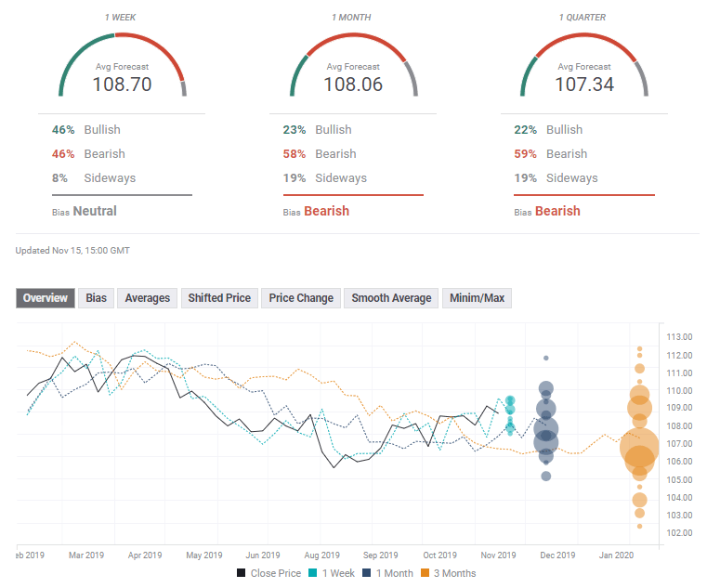
Task: Click the small dark-blue dot near 112.00
Action: click(x=546, y=358)
